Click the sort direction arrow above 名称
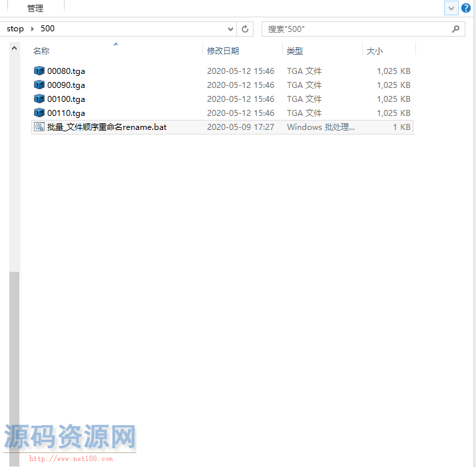Screen dimensions: 476x467 pyautogui.click(x=116, y=44)
